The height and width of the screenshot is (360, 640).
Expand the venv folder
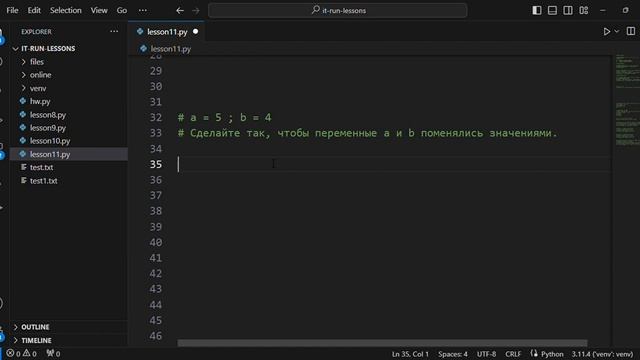point(38,88)
